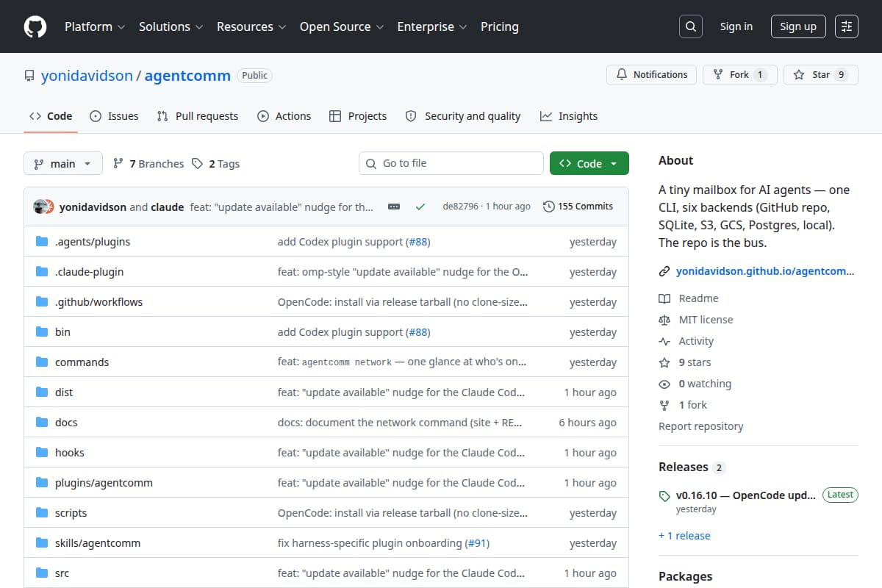
Task: Switch to the Actions tab
Action: click(284, 116)
